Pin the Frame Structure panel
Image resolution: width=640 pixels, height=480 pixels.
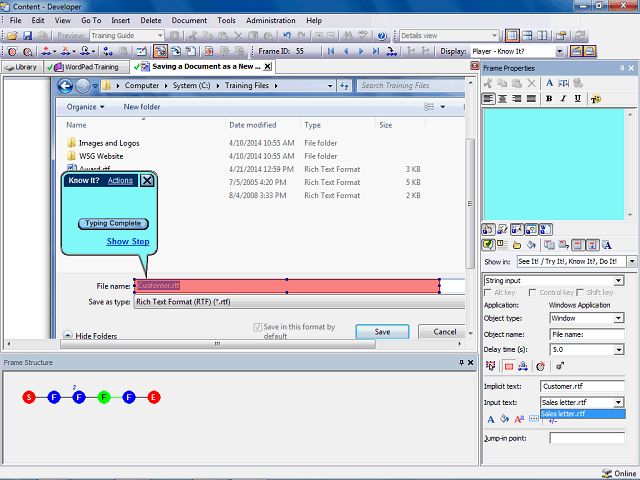coord(461,362)
